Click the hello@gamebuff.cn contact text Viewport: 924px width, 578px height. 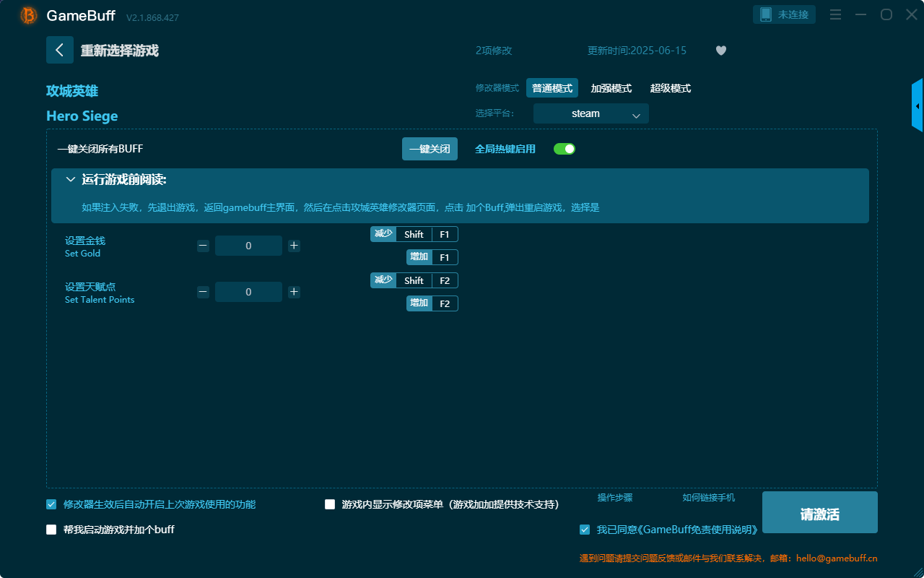[837, 558]
